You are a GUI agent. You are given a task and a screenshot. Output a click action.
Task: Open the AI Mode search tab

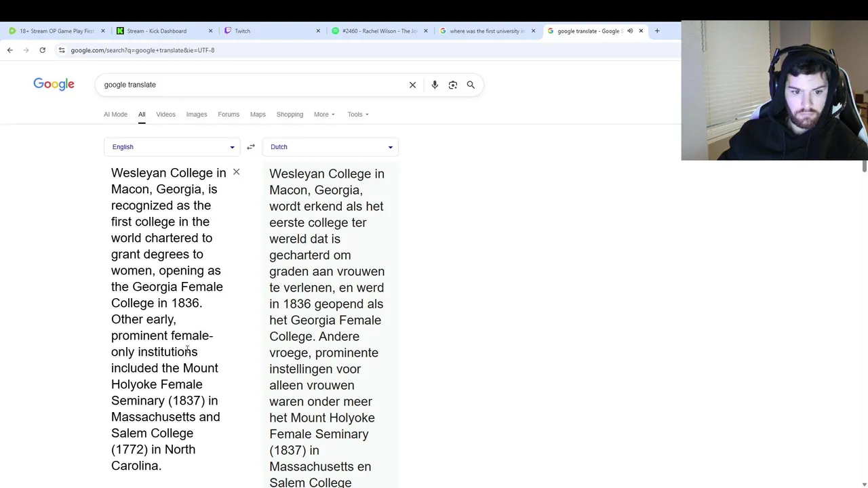(115, 115)
